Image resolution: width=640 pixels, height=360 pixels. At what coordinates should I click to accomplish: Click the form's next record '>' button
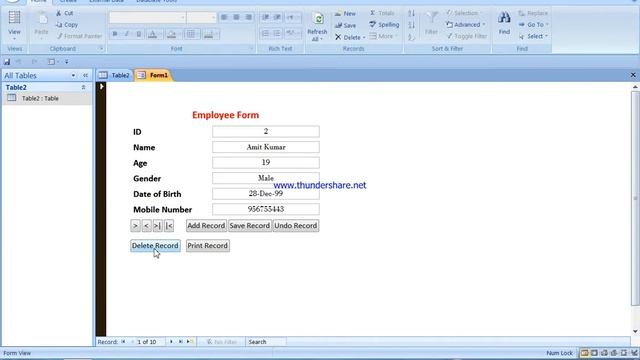[136, 226]
